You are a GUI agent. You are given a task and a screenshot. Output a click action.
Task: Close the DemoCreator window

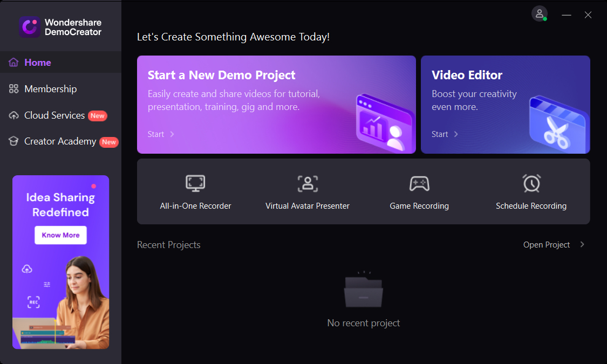point(588,15)
